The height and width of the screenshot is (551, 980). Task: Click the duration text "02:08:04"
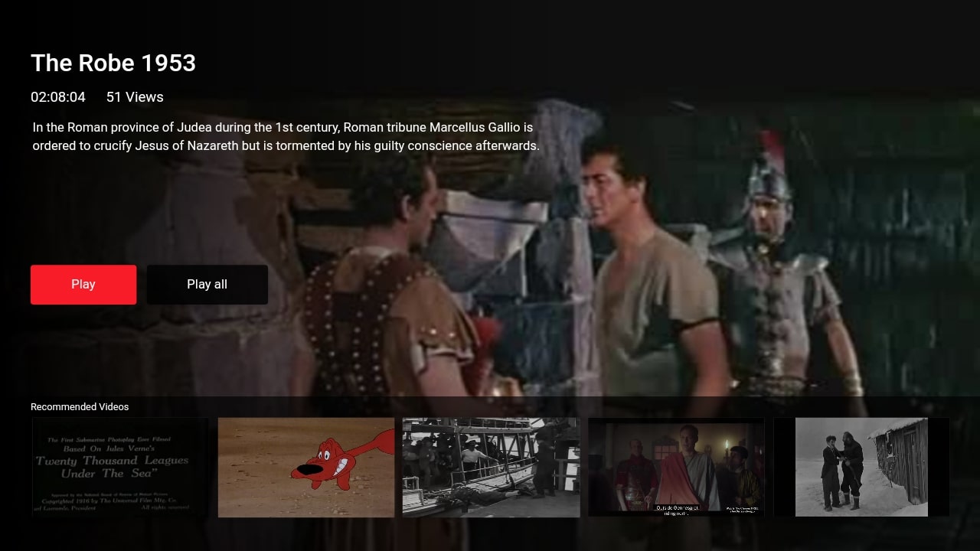pyautogui.click(x=58, y=97)
